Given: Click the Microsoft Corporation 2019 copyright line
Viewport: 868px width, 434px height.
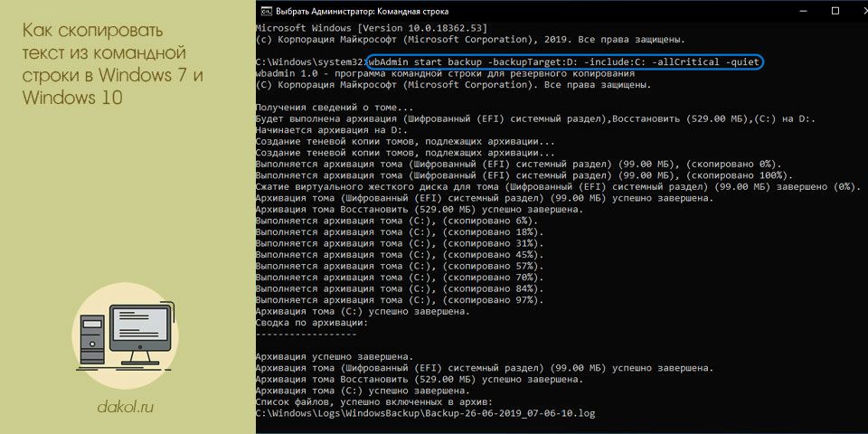Looking at the screenshot, I should (470, 40).
